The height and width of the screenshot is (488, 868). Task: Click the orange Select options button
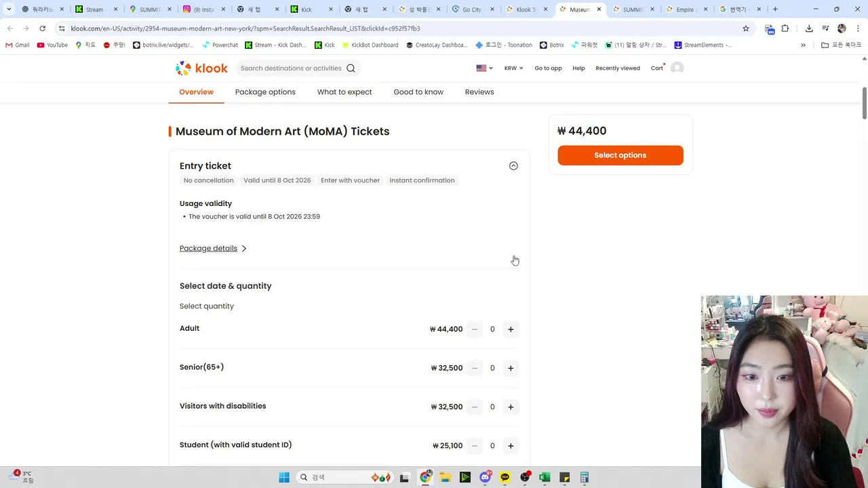pos(620,155)
